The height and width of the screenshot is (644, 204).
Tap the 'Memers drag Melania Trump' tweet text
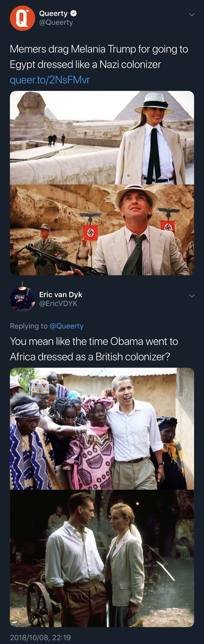click(x=99, y=56)
